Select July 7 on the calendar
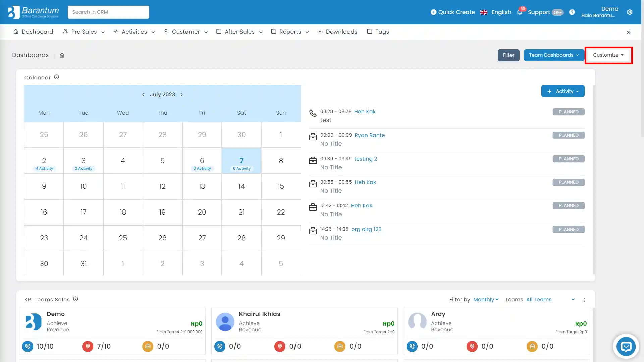Image resolution: width=644 pixels, height=362 pixels. (241, 161)
